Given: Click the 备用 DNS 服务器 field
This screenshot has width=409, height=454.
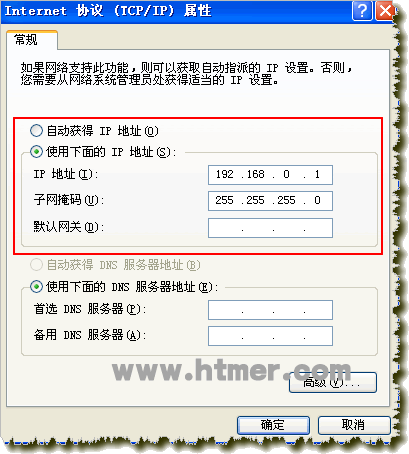Looking at the screenshot, I should 270,336.
